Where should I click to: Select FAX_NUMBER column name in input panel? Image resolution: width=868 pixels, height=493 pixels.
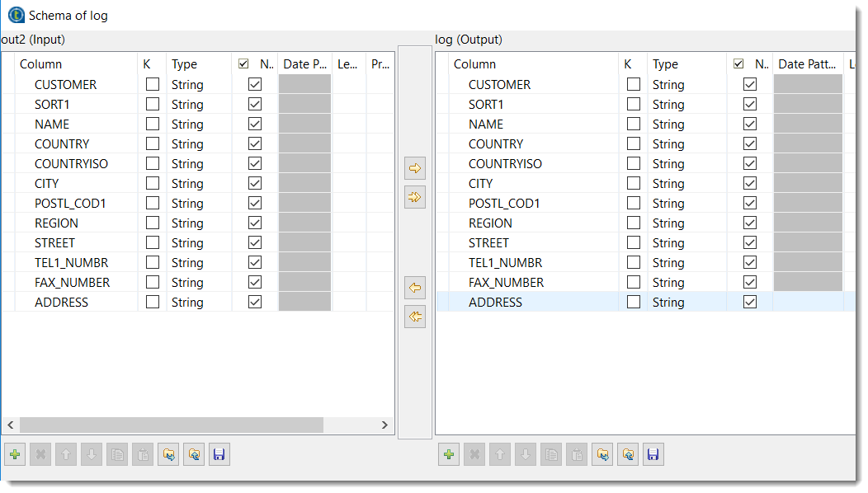73,283
